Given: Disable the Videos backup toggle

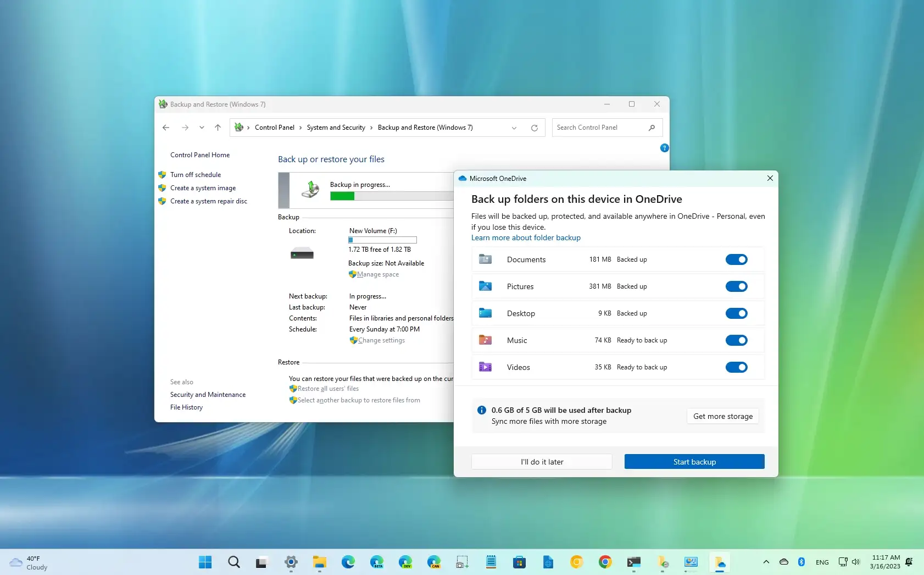Looking at the screenshot, I should 737,367.
